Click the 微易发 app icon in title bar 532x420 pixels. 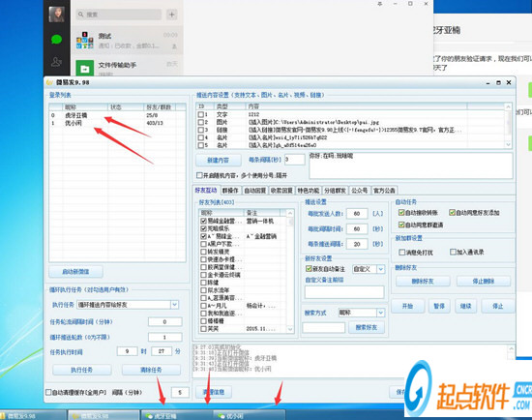pos(49,82)
